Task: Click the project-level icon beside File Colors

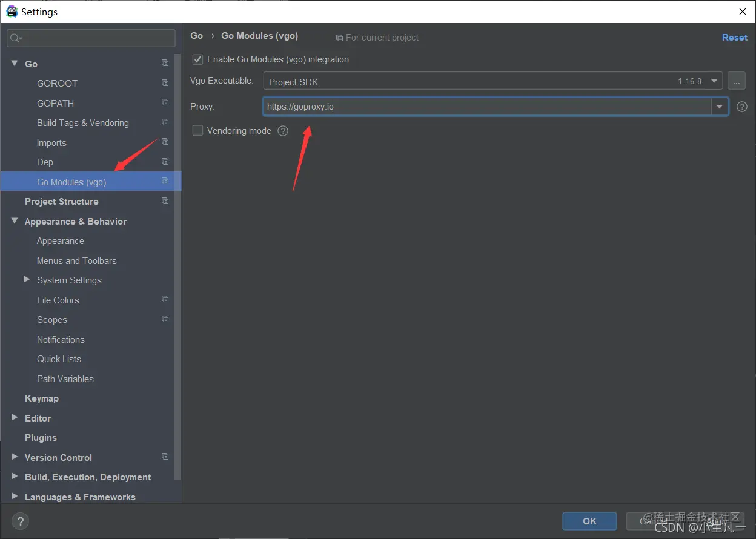Action: click(165, 299)
